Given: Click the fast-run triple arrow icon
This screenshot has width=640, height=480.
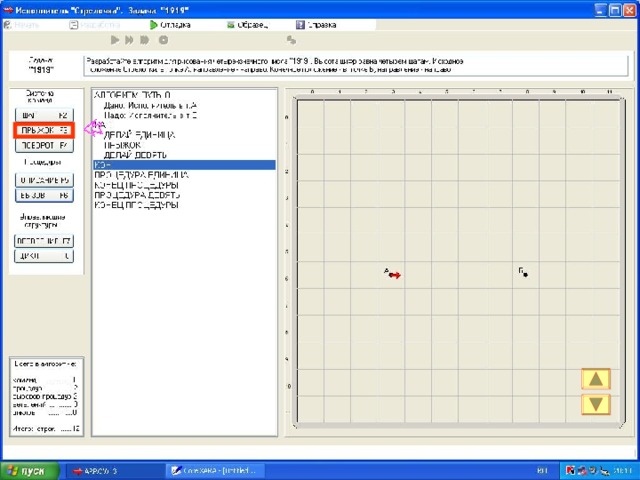Looking at the screenshot, I should coord(144,40).
